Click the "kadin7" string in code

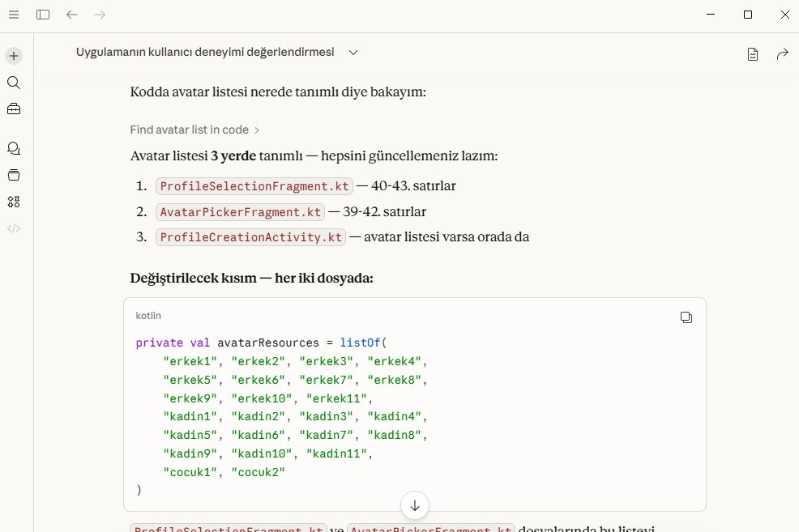[326, 436]
